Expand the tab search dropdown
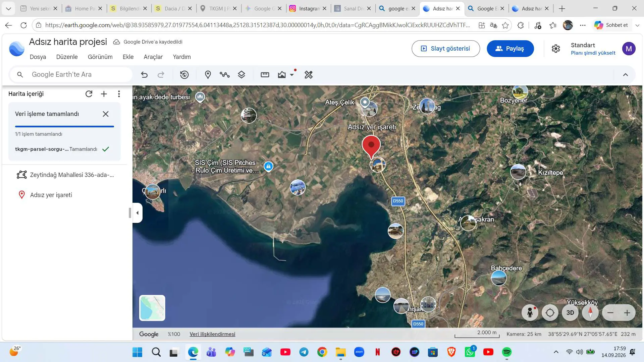The width and height of the screenshot is (644, 362). click(x=8, y=9)
